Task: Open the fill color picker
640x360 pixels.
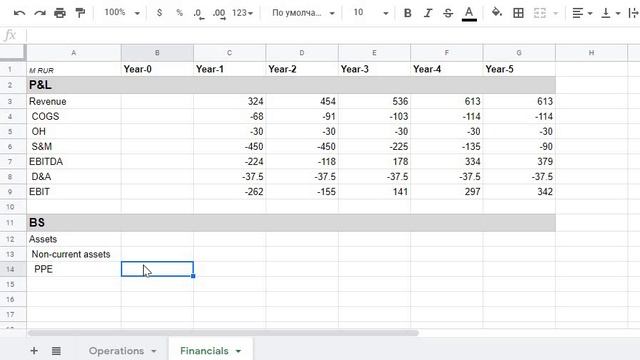Action: [497, 13]
